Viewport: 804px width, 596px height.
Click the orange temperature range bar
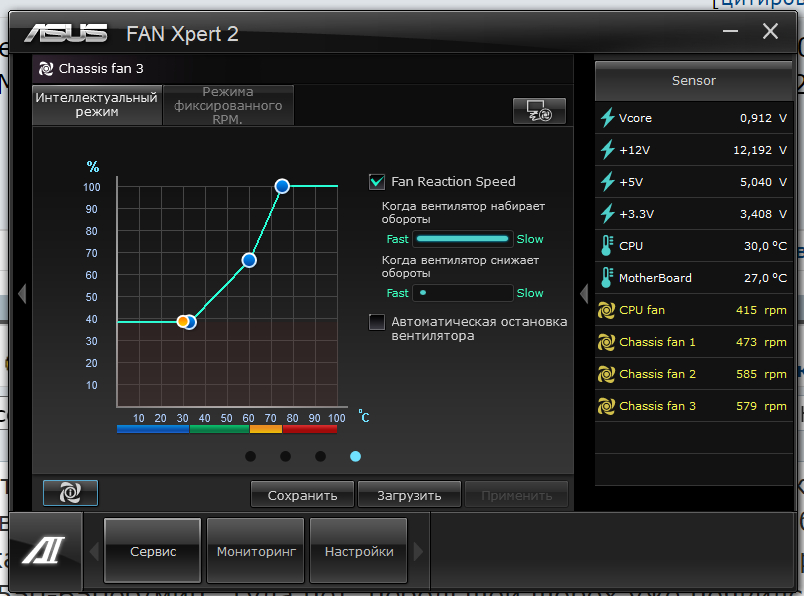pyautogui.click(x=266, y=429)
